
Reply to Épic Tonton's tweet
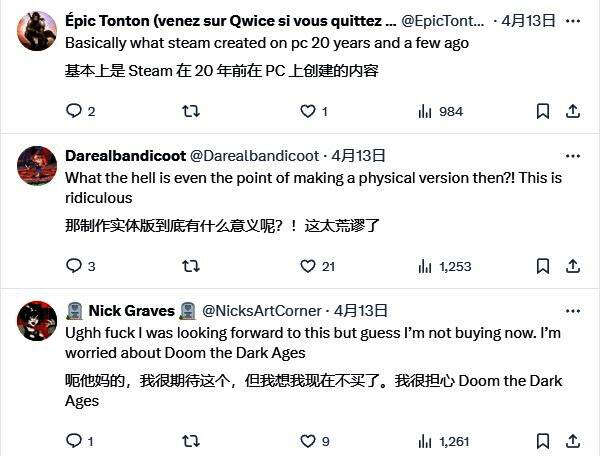pos(73,111)
